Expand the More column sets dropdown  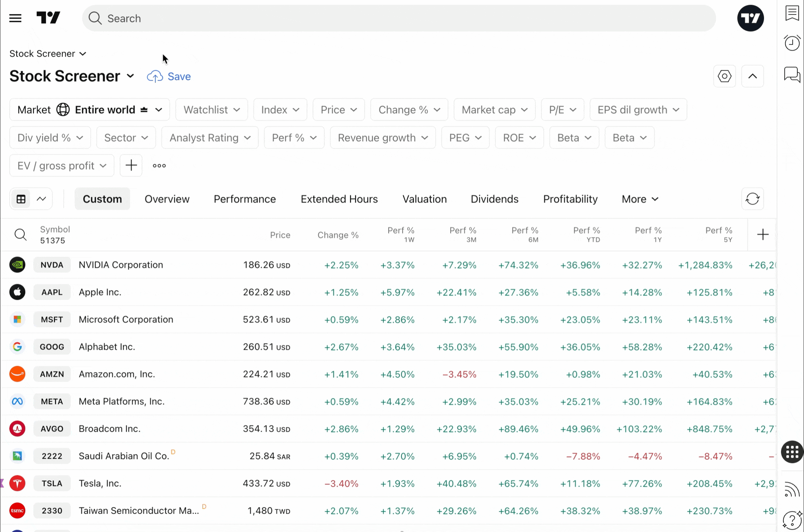tap(640, 199)
